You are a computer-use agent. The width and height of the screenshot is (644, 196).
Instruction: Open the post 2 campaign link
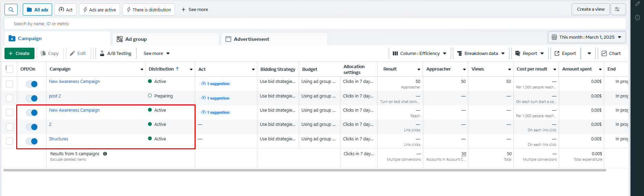coord(55,96)
